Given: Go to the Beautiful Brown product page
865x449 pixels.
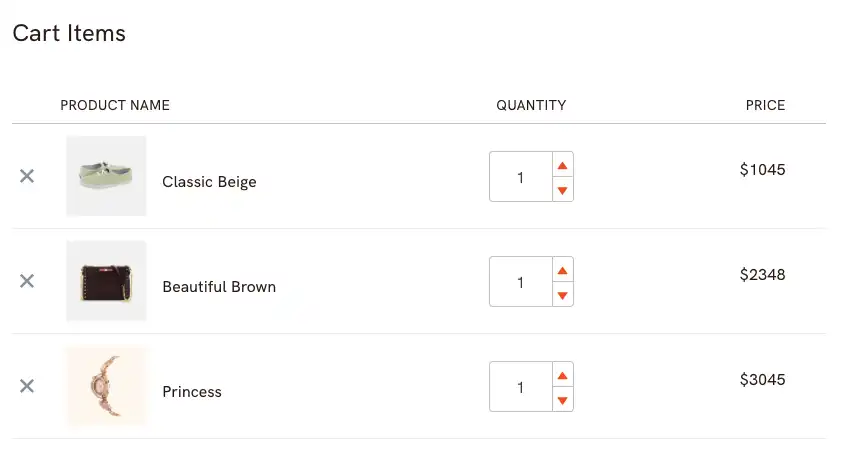Looking at the screenshot, I should point(219,287).
